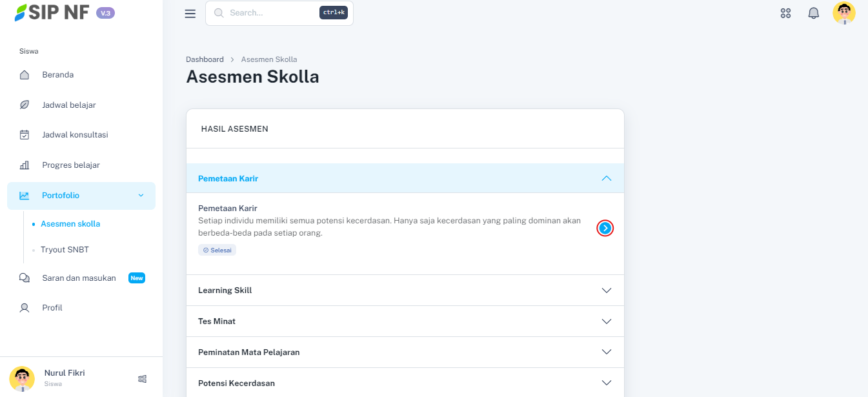Image resolution: width=868 pixels, height=397 pixels.
Task: Open Jadwal belajar from the sidebar
Action: point(68,105)
